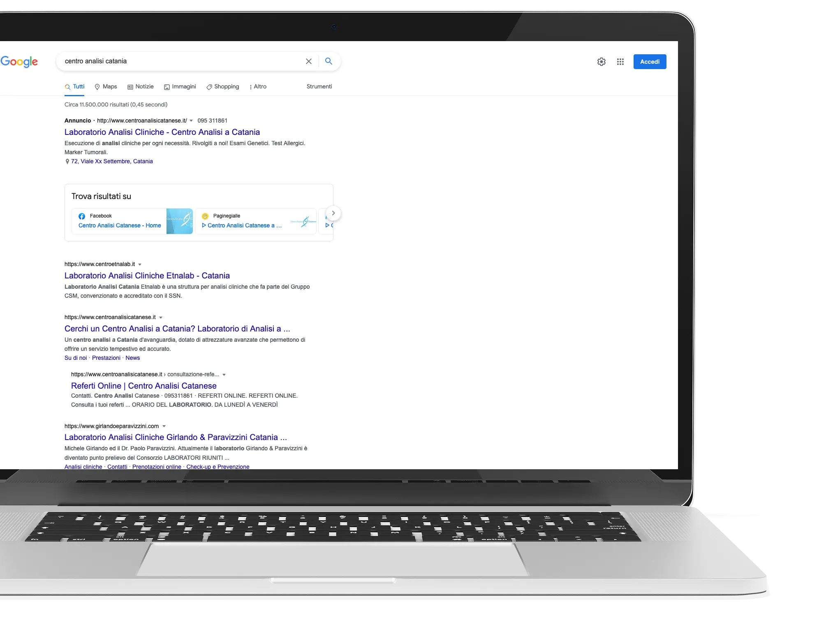Click the Google Search icon
This screenshot has height=644, width=833.
329,61
